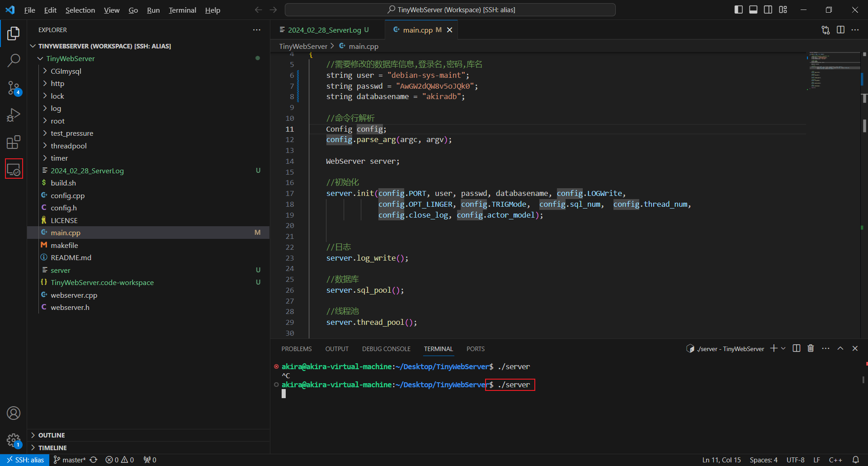
Task: Click the command center search box
Action: (x=450, y=10)
